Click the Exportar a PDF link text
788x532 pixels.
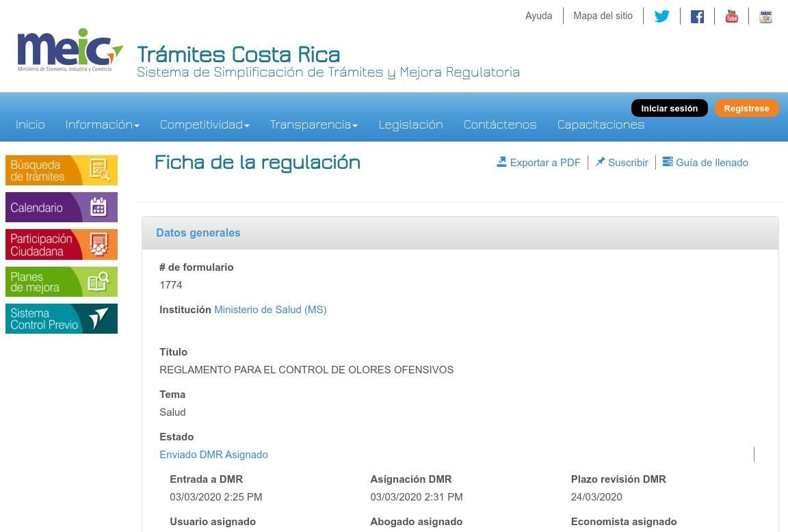click(x=544, y=162)
